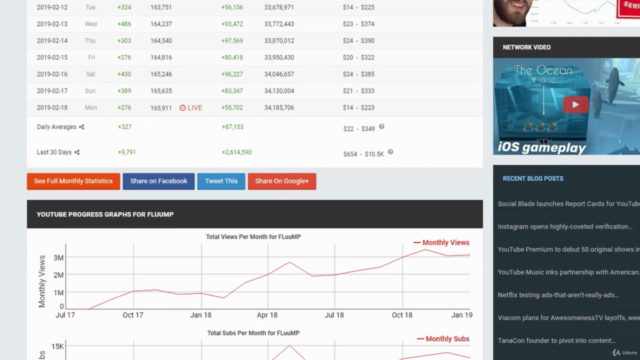This screenshot has width=640, height=360.
Task: Toggle the Monthly Subs legend entry
Action: 443,339
